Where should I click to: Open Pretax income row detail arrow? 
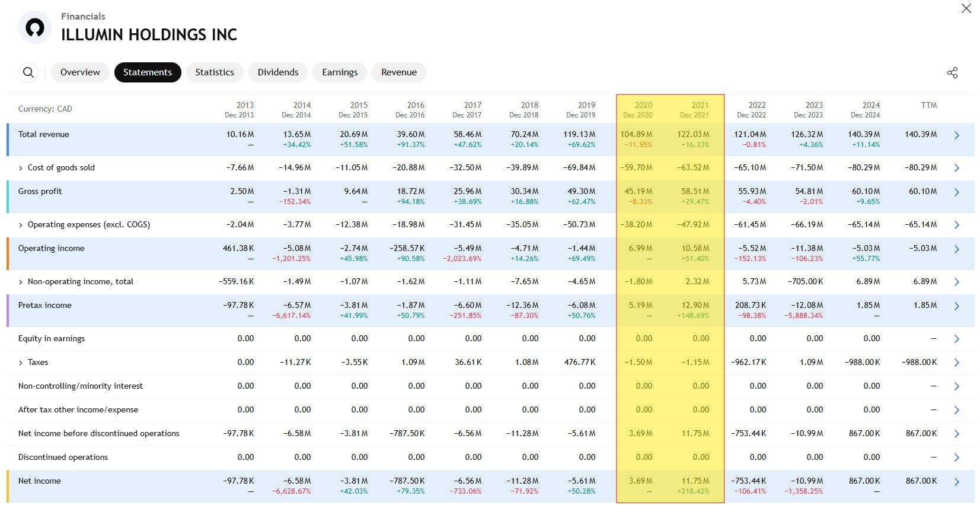[956, 306]
